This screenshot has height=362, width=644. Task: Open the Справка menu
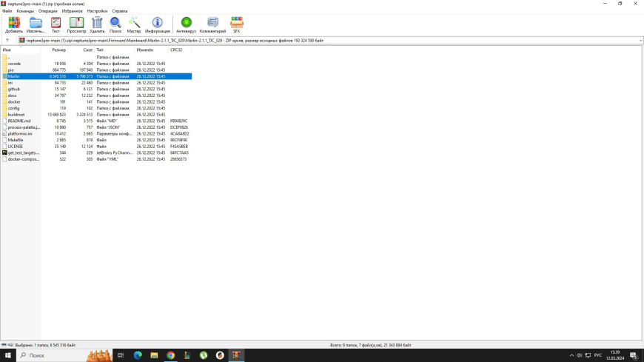click(x=119, y=11)
